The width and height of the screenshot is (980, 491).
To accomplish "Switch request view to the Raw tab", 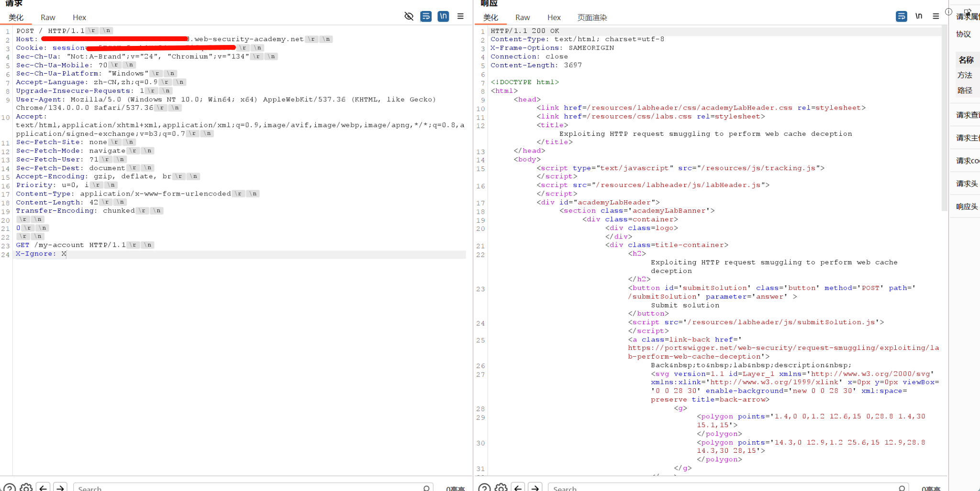I will (48, 17).
